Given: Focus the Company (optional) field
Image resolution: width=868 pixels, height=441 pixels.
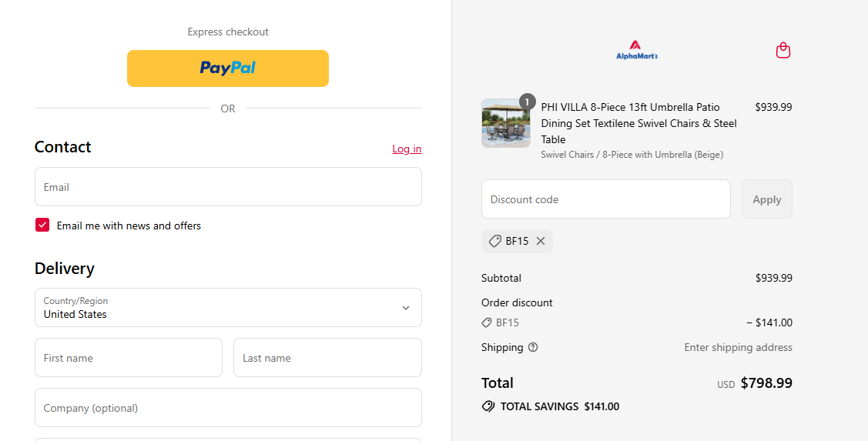Looking at the screenshot, I should coord(228,408).
